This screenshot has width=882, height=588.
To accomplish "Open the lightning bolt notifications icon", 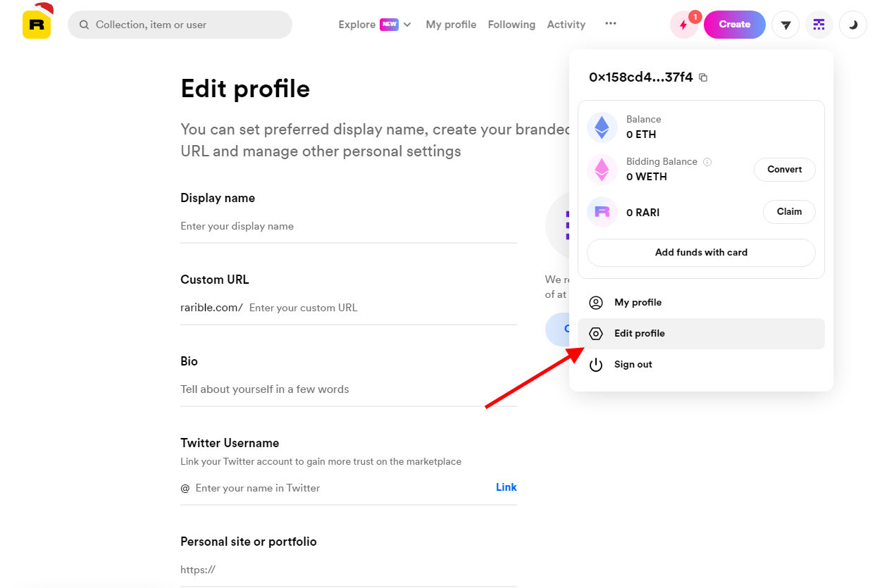I will (683, 25).
